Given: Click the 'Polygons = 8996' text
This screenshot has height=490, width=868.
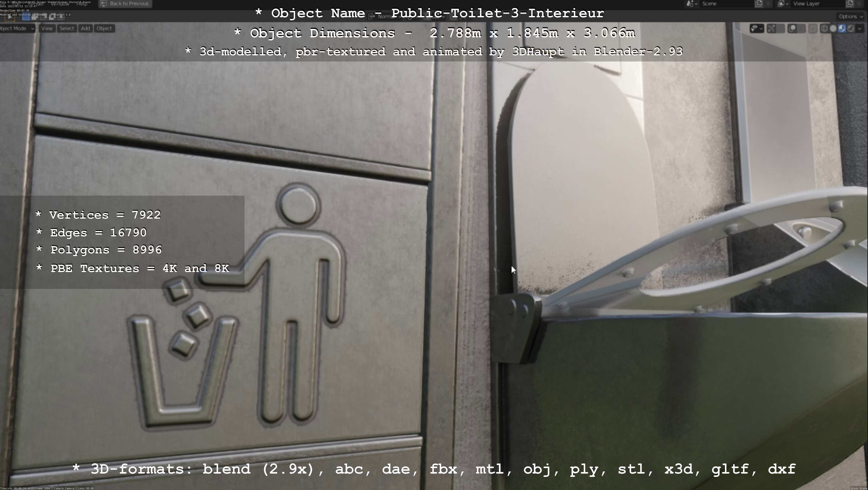Looking at the screenshot, I should point(99,249).
